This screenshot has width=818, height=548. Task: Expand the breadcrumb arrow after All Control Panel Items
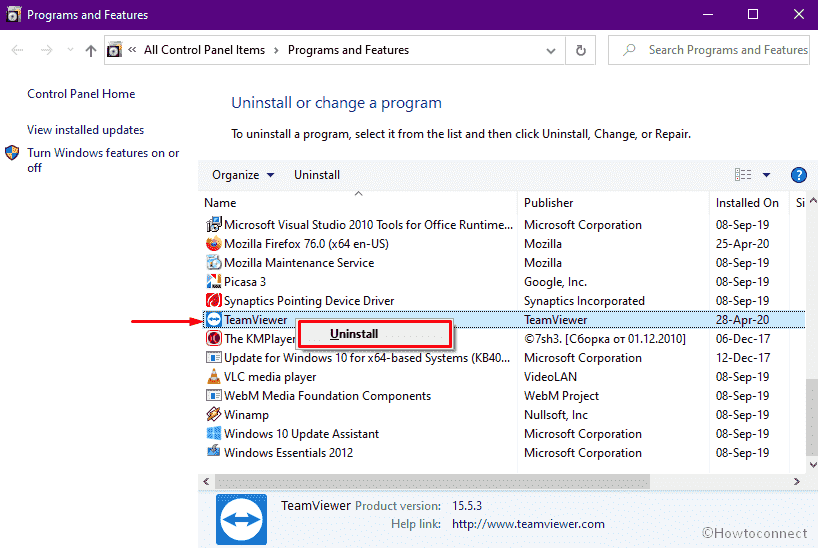coord(276,50)
